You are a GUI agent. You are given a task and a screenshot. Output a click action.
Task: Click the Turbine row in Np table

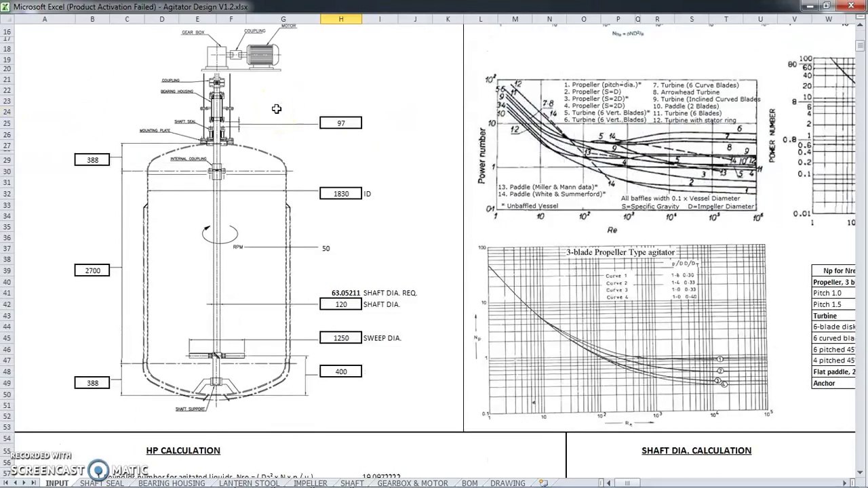pos(833,316)
